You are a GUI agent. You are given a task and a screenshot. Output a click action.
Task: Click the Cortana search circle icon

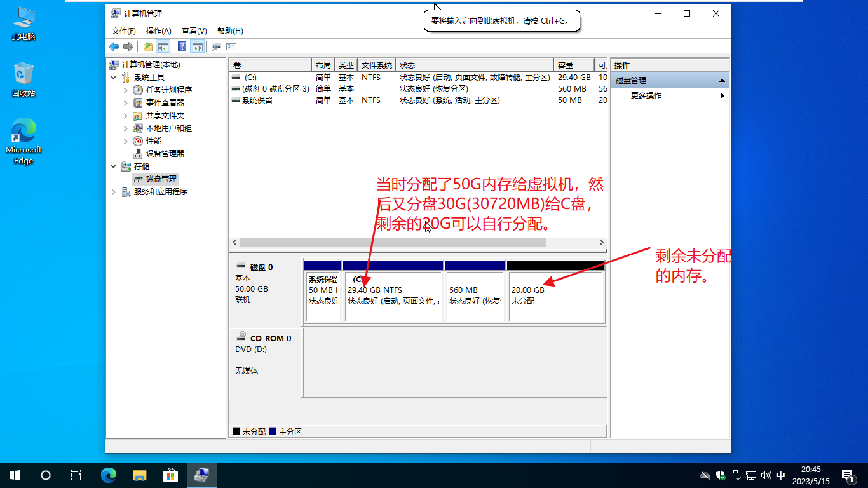(x=46, y=475)
